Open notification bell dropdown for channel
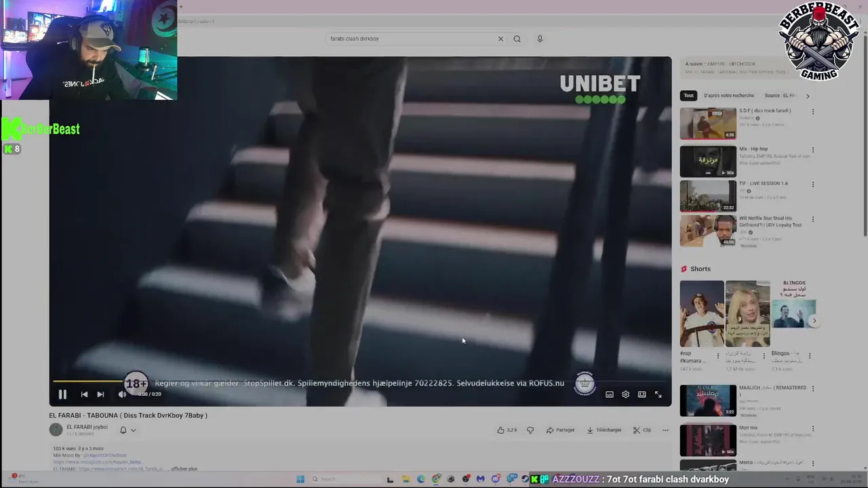Image resolution: width=868 pixels, height=488 pixels. coord(127,430)
